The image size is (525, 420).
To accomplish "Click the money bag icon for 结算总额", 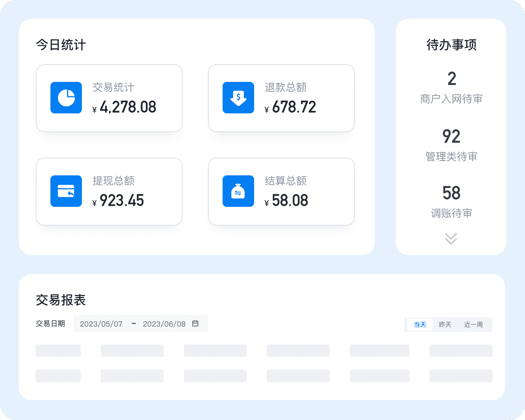I will 238,191.
